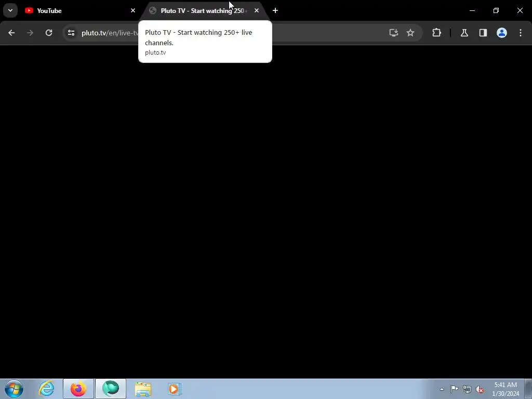Close the YouTube tab
Image resolution: width=532 pixels, height=399 pixels.
(x=133, y=10)
